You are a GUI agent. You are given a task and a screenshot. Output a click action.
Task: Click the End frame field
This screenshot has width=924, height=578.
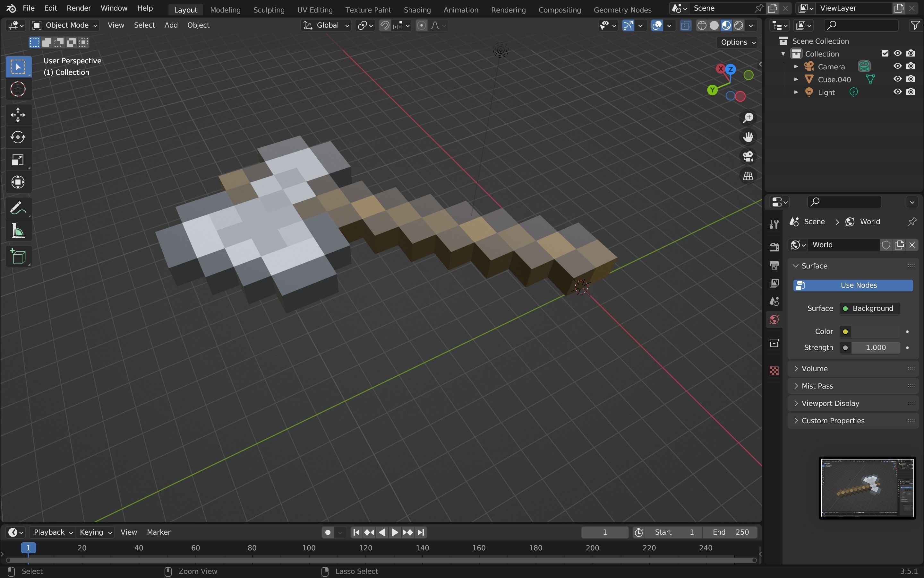pyautogui.click(x=731, y=532)
